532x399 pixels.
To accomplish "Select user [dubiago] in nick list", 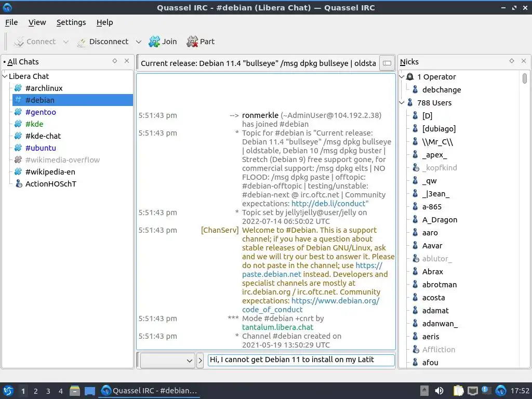I will click(x=438, y=129).
